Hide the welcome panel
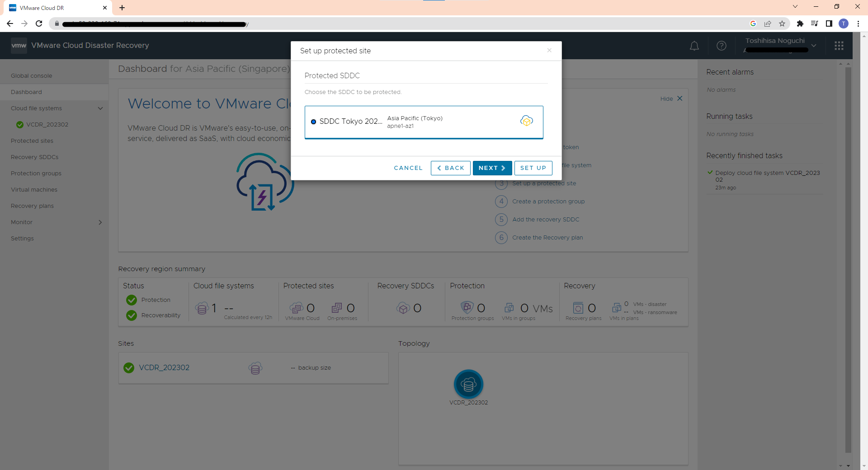The height and width of the screenshot is (470, 868). point(666,99)
